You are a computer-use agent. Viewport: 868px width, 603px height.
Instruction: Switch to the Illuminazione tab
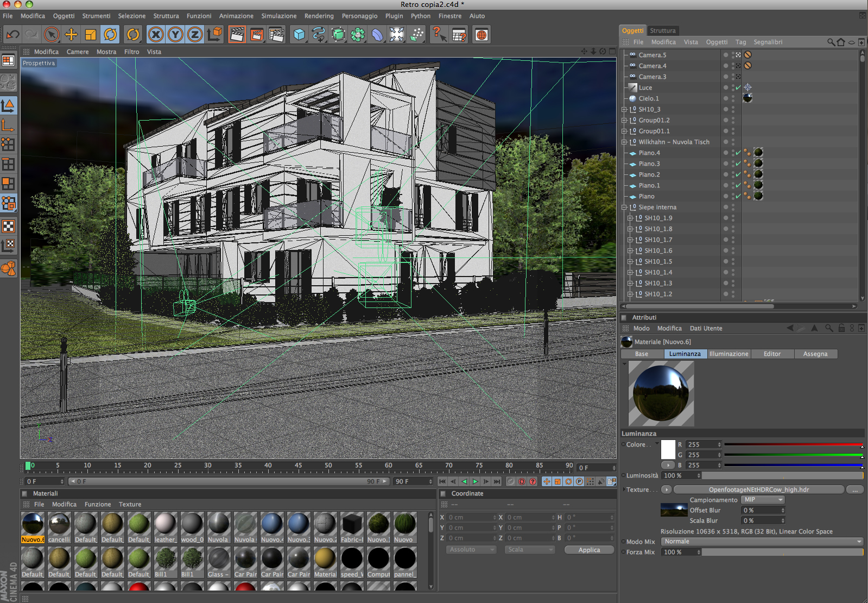pos(728,354)
